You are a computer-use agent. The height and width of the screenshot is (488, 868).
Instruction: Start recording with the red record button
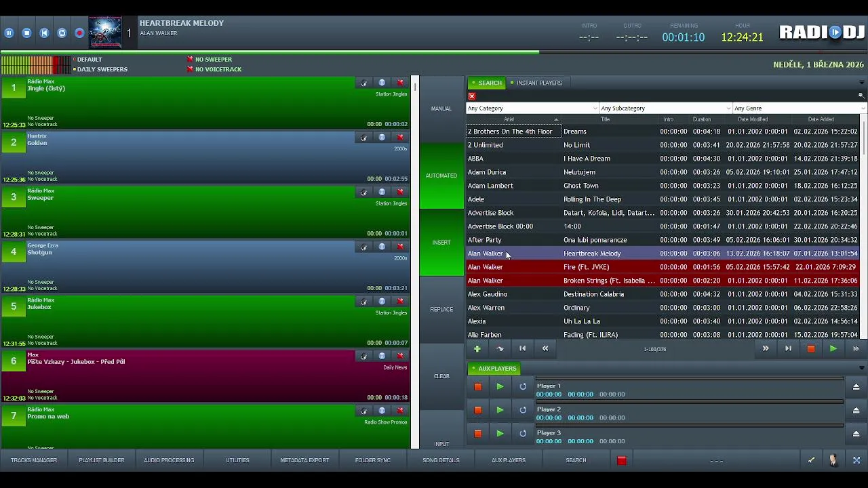[79, 33]
